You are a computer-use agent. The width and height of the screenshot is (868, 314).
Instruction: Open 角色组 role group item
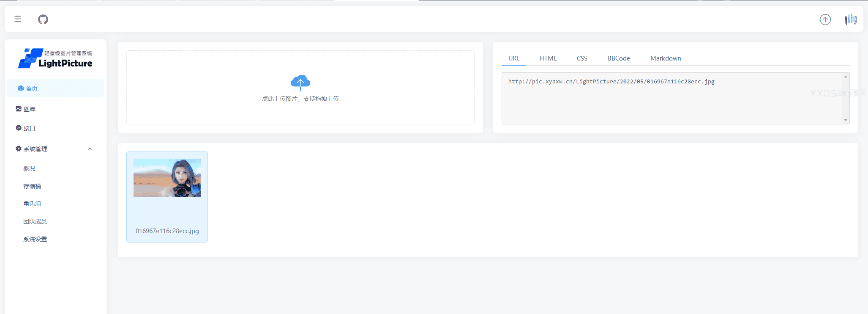[32, 204]
